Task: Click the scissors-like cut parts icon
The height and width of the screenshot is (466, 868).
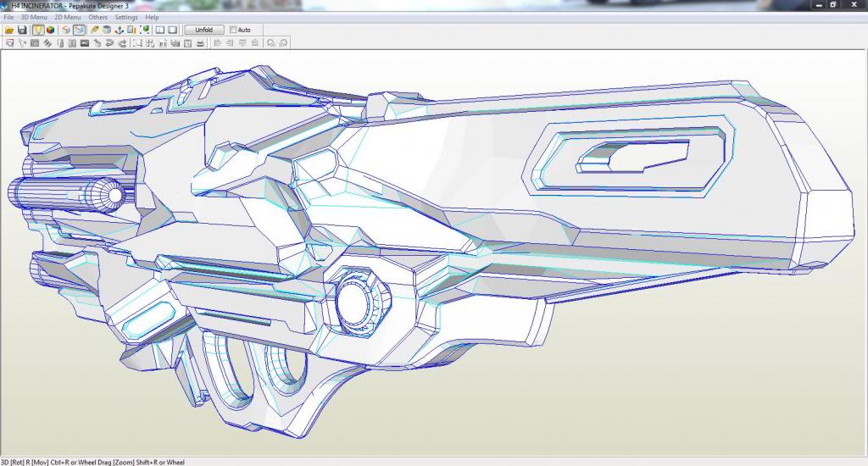Action: pos(150,43)
